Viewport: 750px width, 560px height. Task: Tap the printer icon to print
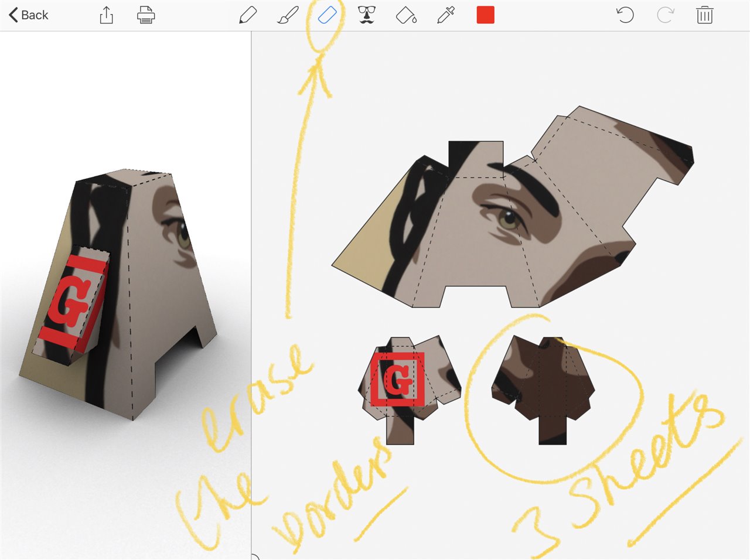pyautogui.click(x=146, y=15)
